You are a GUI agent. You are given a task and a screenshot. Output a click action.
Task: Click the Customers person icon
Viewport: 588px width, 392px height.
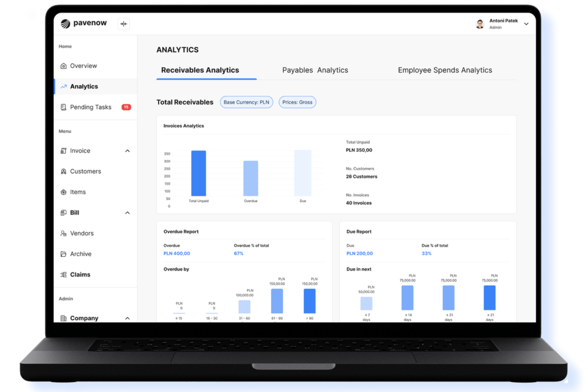coord(64,171)
